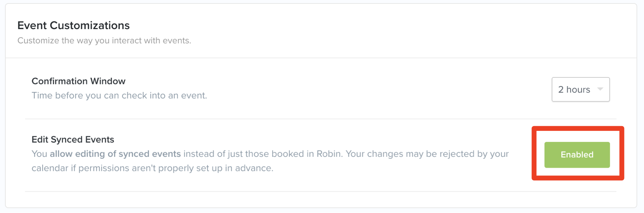644x213 pixels.
Task: Select the '2 hours' value text
Action: pyautogui.click(x=574, y=90)
